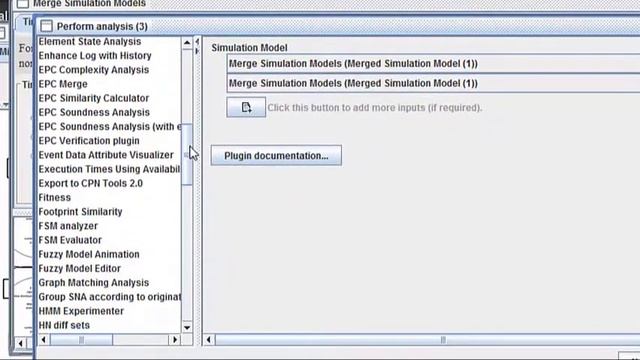Select EPC Complexity Analysis
Image resolution: width=640 pixels, height=360 pixels.
(x=94, y=70)
